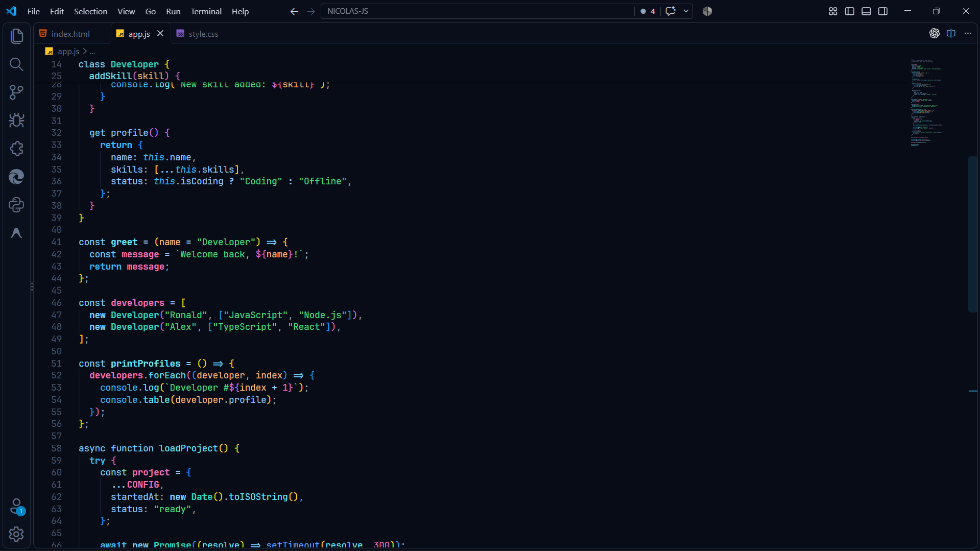Open the Extensions view
The height and width of the screenshot is (551, 980).
[x=16, y=149]
